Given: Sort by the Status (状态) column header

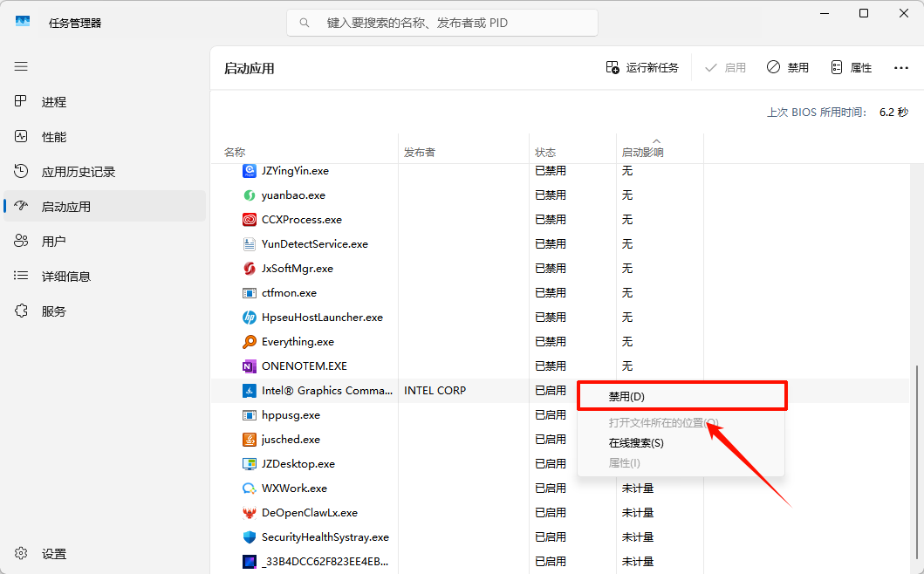Looking at the screenshot, I should tap(545, 152).
